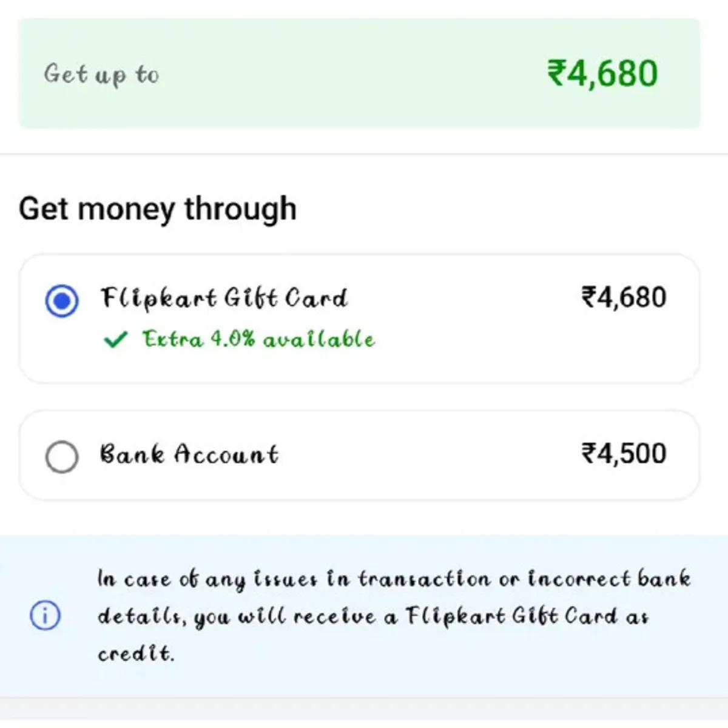This screenshot has width=728, height=728.
Task: Tap the Extra 4.0% available text
Action: (258, 339)
